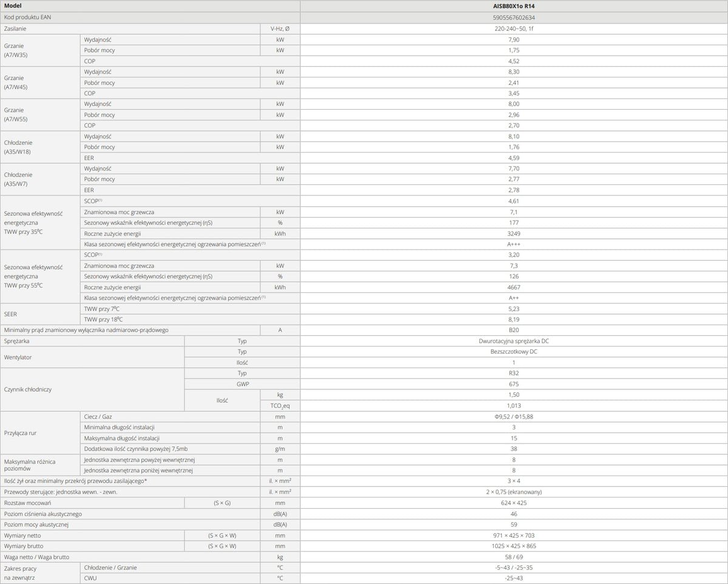The height and width of the screenshot is (584, 728).
Task: Click the GWP value 675
Action: pyautogui.click(x=514, y=384)
